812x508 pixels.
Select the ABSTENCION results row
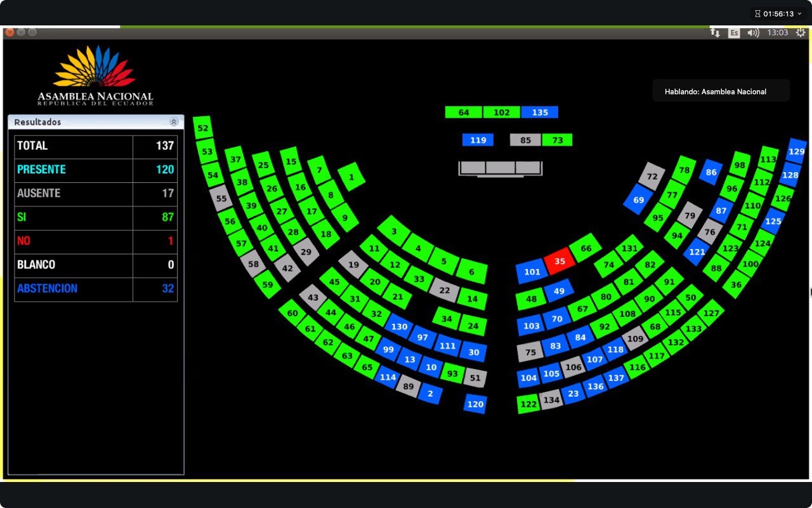click(96, 289)
